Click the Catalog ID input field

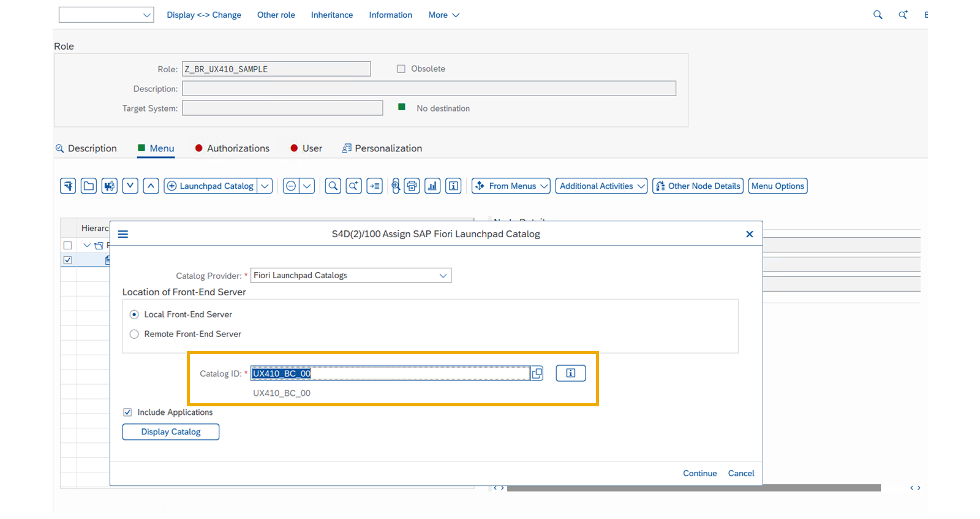point(390,373)
